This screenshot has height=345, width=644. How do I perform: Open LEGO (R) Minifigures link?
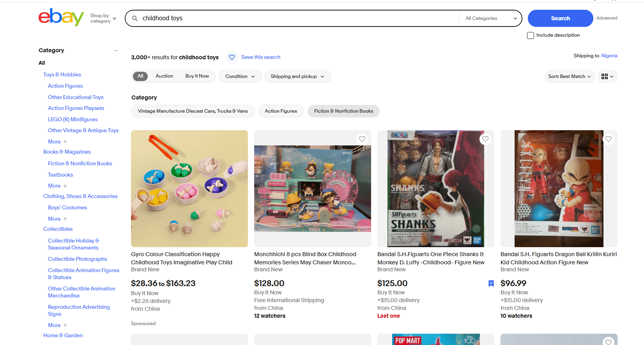[73, 119]
